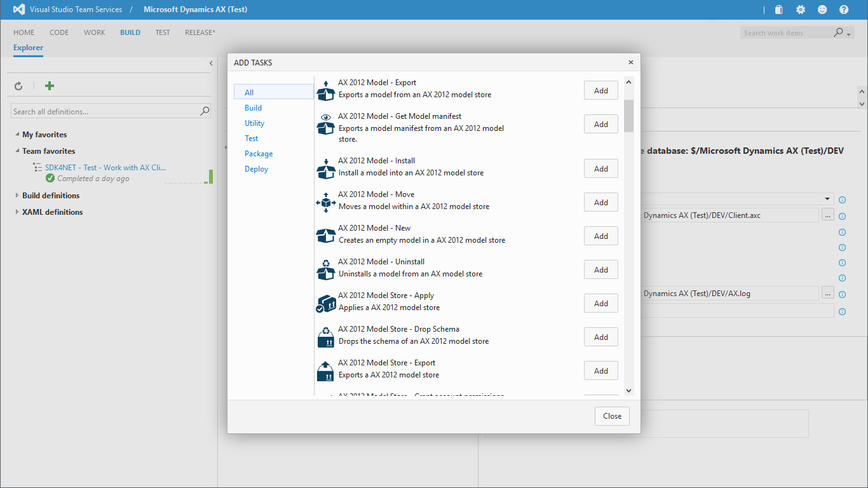The width and height of the screenshot is (868, 488).
Task: Click the task list scroll up arrow
Action: tap(629, 82)
